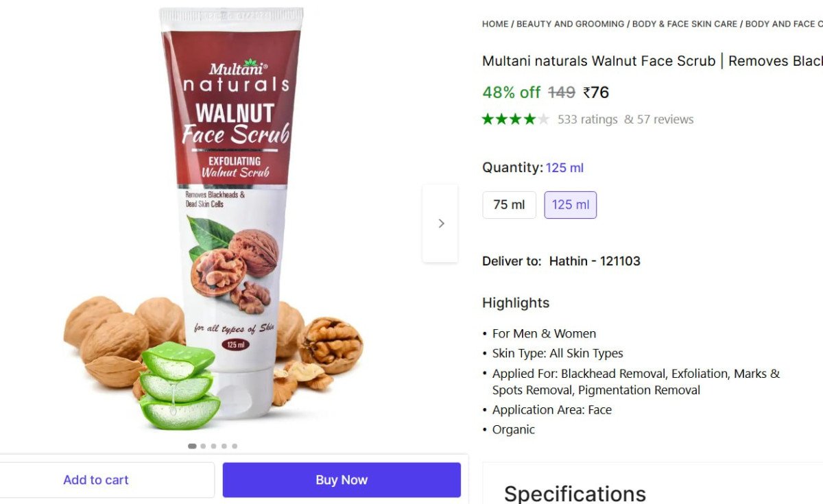Viewport: 823px width, 504px height.
Task: Go to BEAUTY AND GROOMING breadcrumb
Action: tap(570, 24)
